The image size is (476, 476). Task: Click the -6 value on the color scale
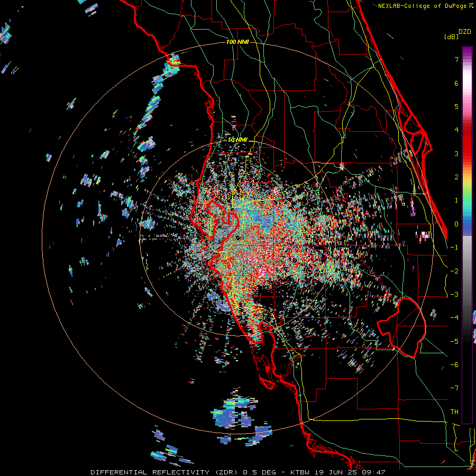[x=454, y=365]
